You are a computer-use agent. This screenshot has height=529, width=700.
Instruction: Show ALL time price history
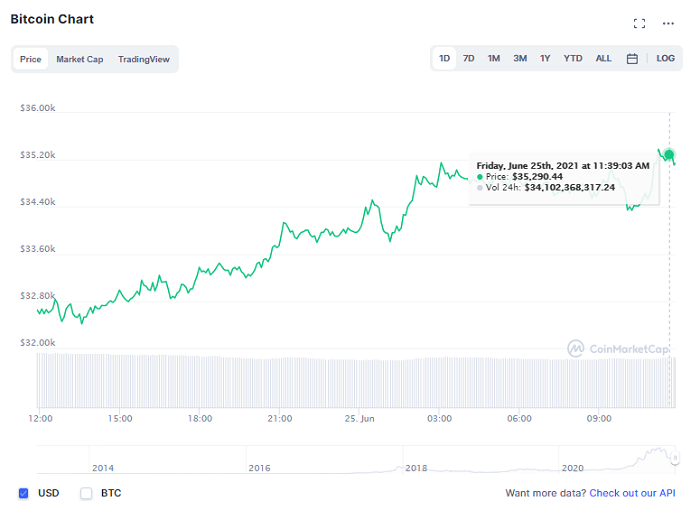[x=603, y=59]
